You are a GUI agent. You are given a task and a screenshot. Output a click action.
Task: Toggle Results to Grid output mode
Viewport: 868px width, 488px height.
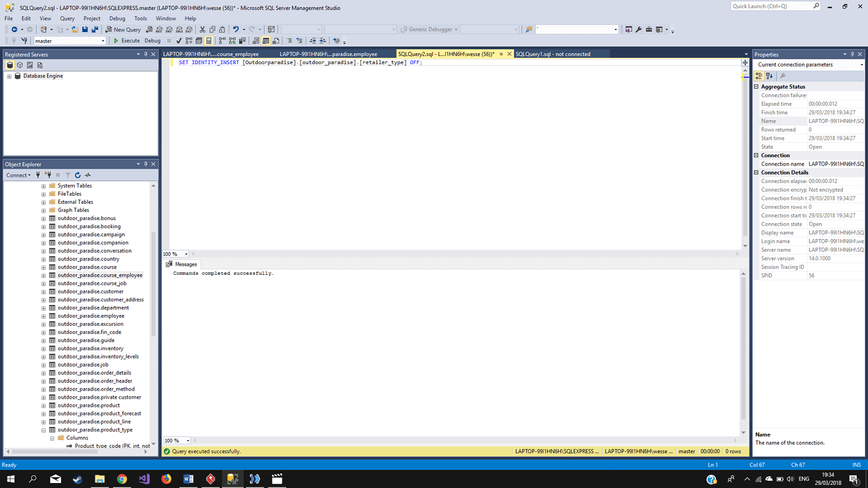click(266, 41)
